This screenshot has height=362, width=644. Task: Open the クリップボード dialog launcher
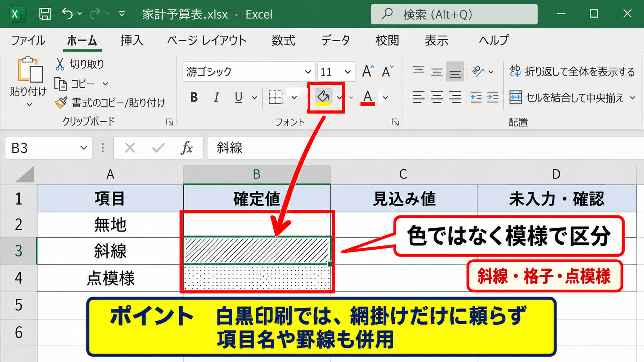pyautogui.click(x=169, y=122)
